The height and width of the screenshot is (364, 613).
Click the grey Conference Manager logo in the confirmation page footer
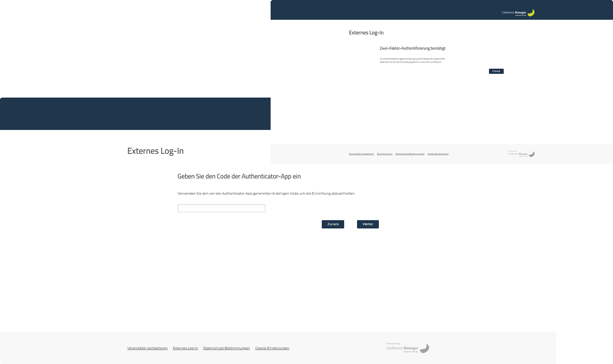522,153
